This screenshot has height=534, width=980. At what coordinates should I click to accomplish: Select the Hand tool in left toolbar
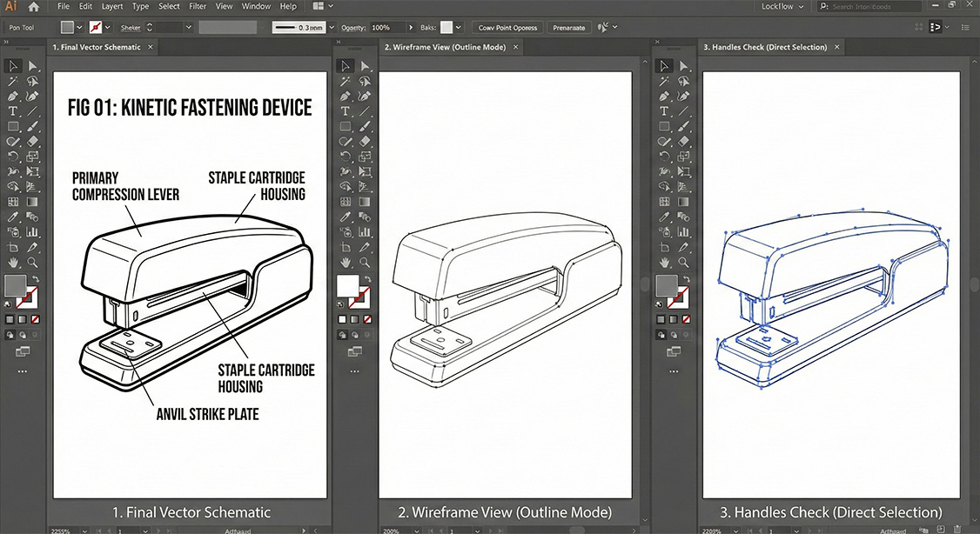(13, 262)
